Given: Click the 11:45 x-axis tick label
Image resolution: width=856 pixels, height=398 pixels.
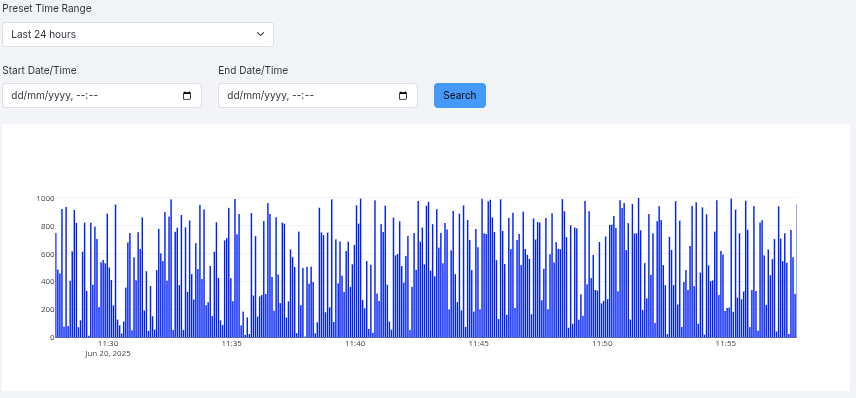Looking at the screenshot, I should click(x=479, y=343).
